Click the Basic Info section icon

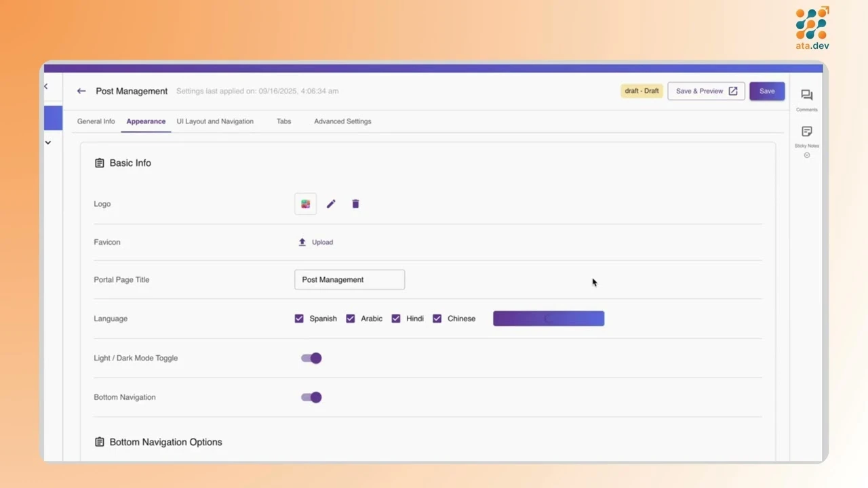click(100, 163)
